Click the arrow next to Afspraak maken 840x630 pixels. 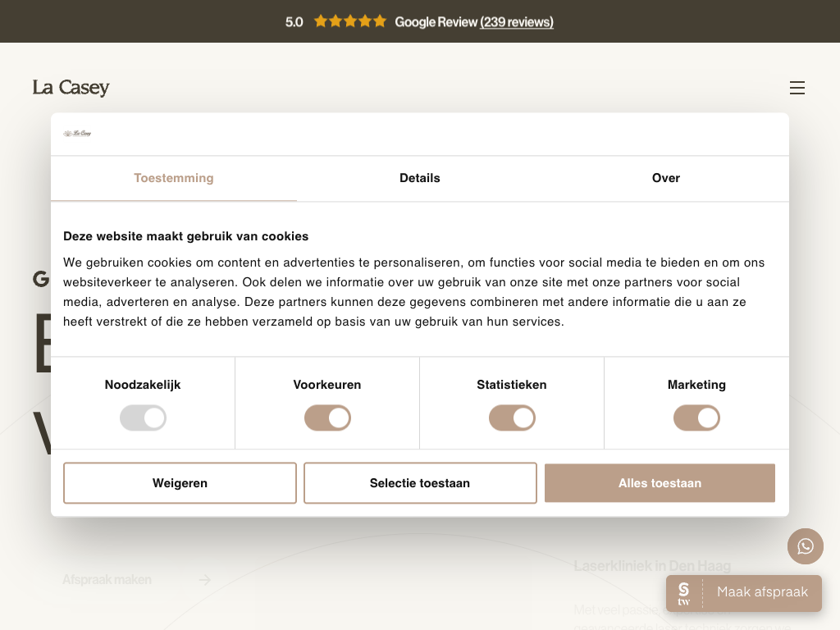point(205,580)
